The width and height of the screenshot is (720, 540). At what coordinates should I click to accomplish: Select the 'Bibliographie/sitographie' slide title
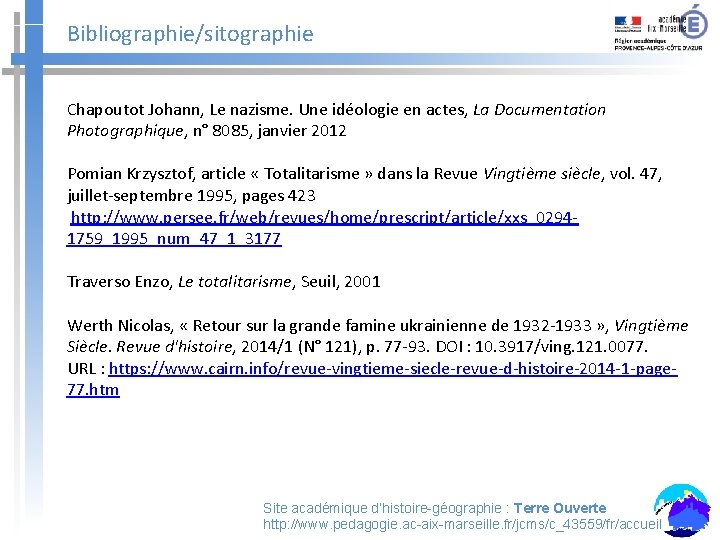coord(190,34)
